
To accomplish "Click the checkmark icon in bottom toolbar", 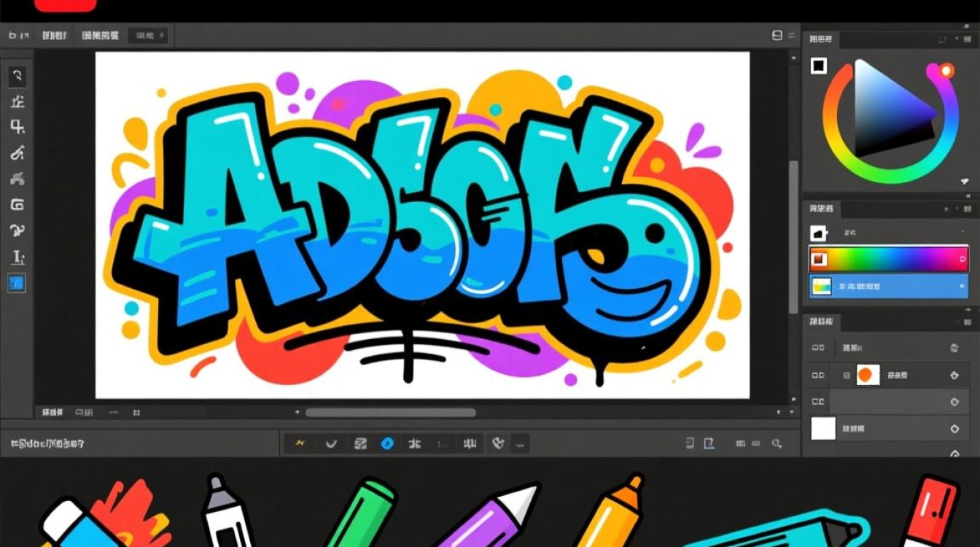I will [x=331, y=443].
